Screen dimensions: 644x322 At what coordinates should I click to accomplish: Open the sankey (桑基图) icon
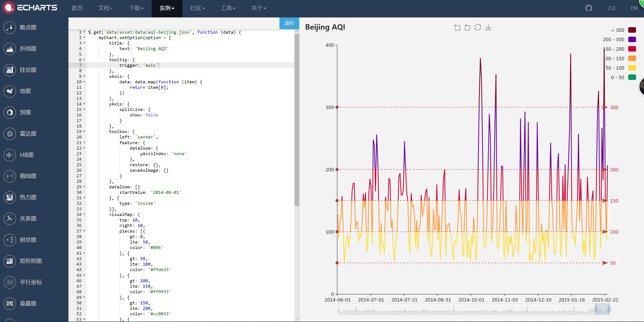coord(10,304)
